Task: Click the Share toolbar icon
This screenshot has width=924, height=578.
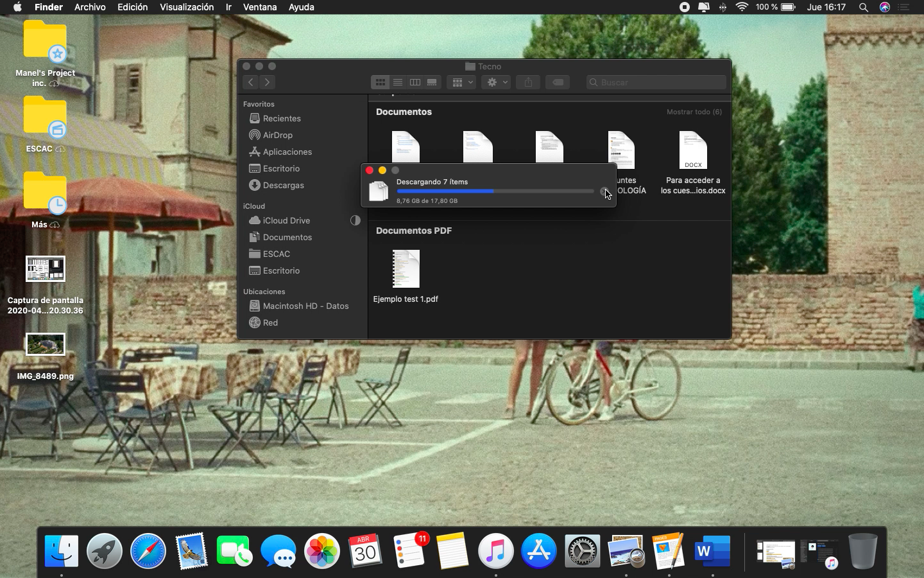Action: (528, 82)
